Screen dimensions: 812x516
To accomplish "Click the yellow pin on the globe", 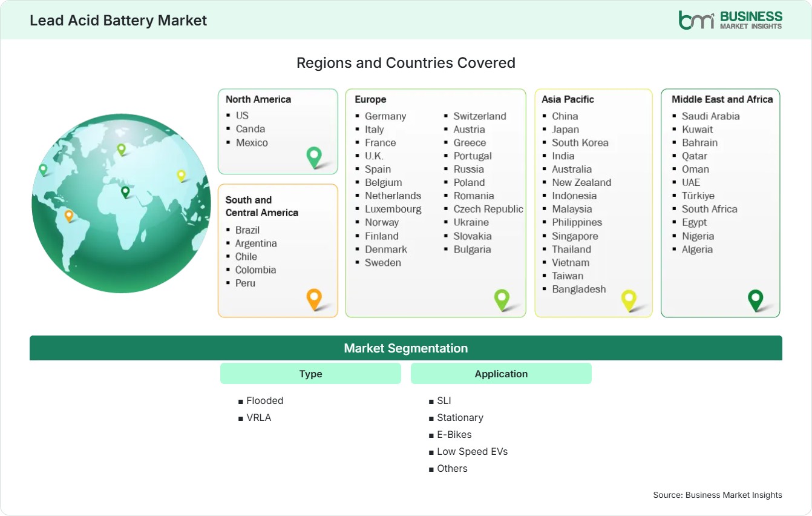I will click(181, 176).
